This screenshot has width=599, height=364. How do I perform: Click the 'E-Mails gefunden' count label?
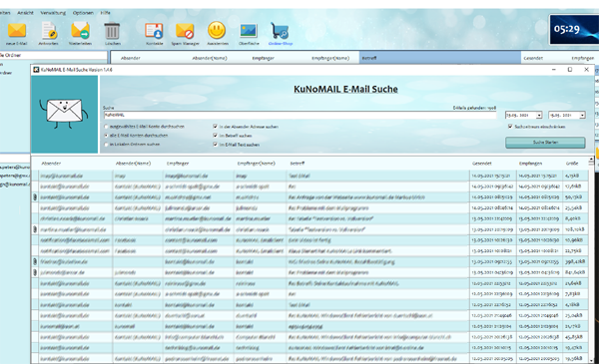pos(474,108)
